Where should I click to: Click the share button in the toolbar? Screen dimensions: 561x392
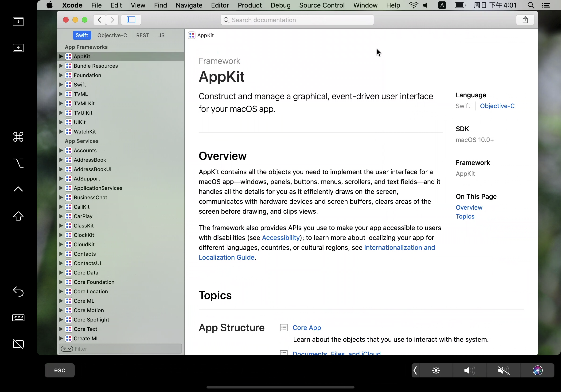525,20
